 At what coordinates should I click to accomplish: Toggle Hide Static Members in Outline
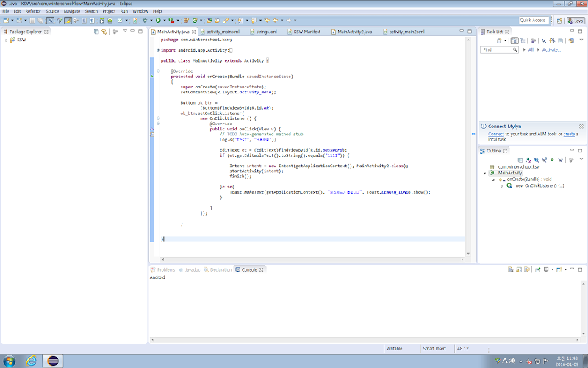pos(545,160)
